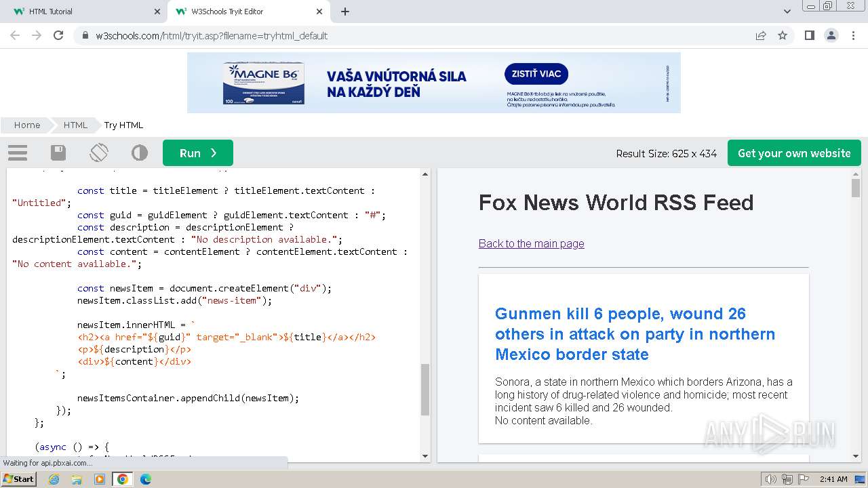
Task: Close the W3Schools Tryit Editor tab
Action: [x=319, y=12]
